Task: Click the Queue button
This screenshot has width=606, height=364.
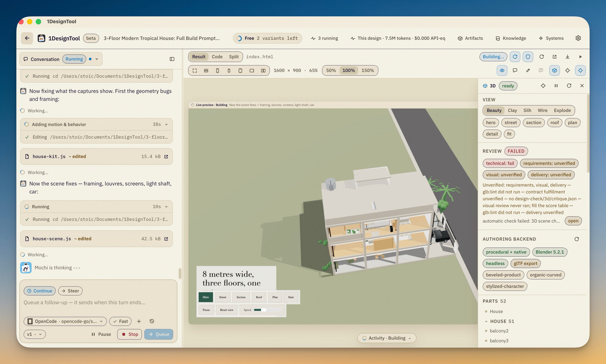Action: (x=159, y=334)
